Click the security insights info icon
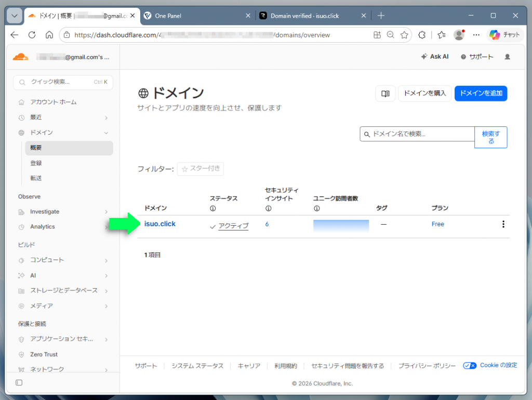 (x=269, y=208)
